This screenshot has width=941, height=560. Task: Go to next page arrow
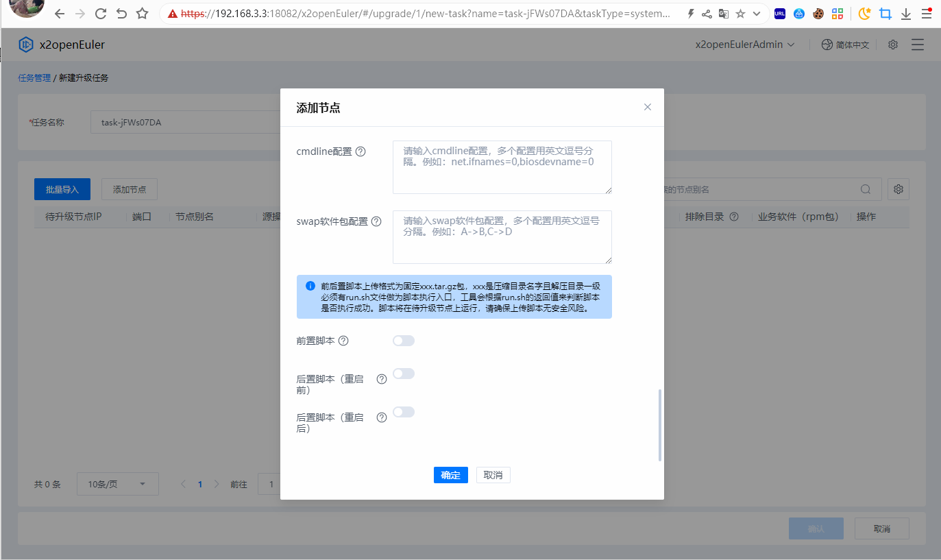[x=217, y=484]
